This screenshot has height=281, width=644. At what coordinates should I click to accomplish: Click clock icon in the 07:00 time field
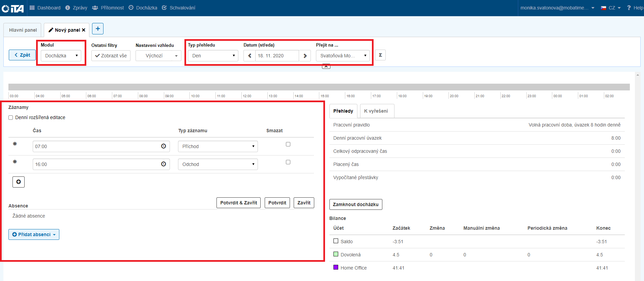164,146
